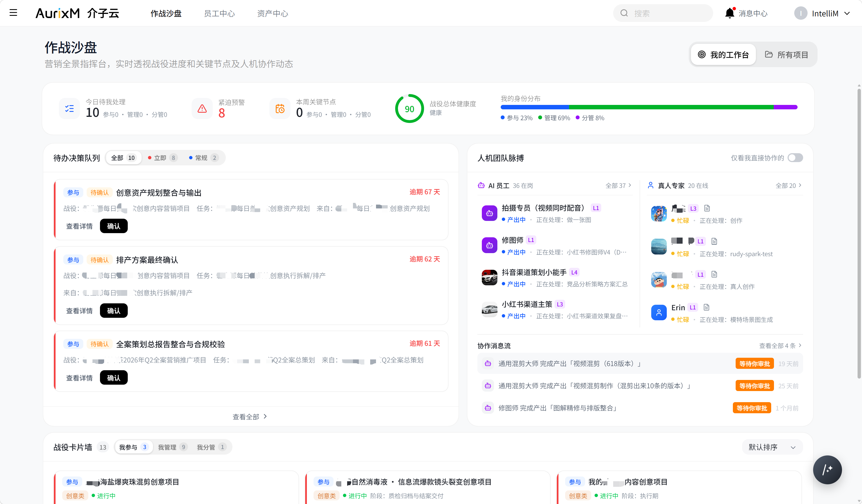
Task: Open document icon beside L3 expert
Action: point(707,208)
